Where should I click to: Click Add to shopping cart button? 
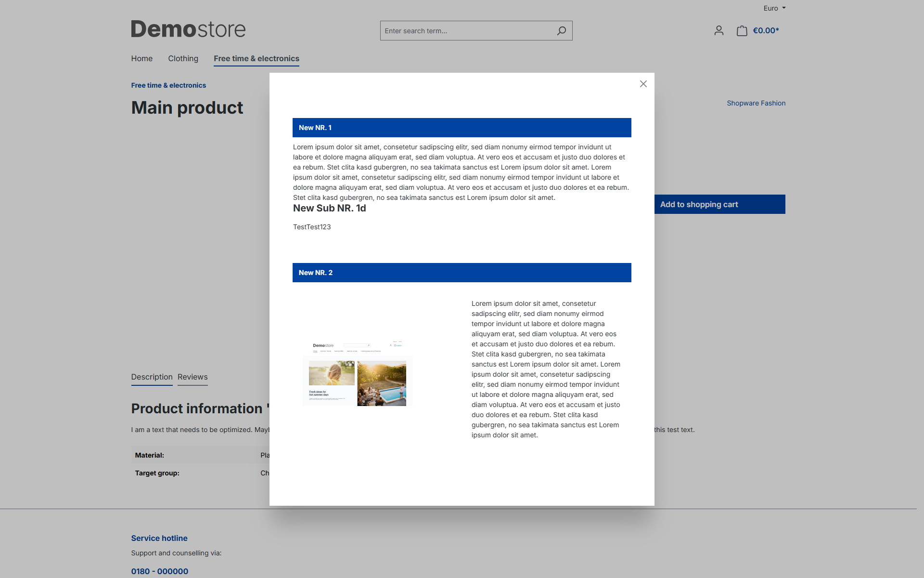[x=720, y=204]
